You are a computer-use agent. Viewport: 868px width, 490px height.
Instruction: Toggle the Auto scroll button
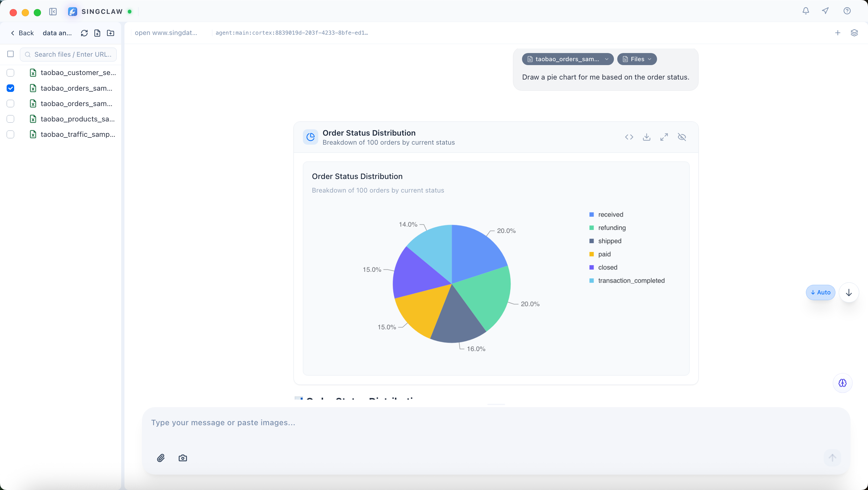point(820,293)
